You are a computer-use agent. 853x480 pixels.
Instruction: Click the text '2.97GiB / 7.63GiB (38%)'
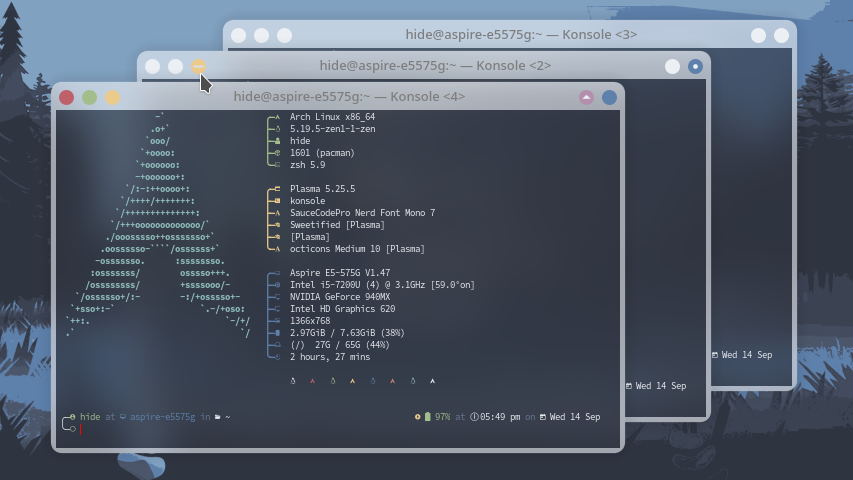point(347,333)
